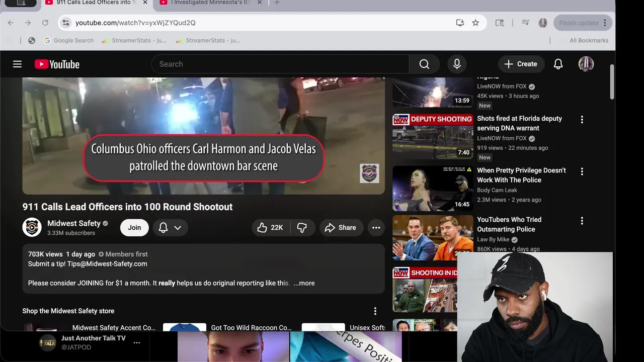Click the main video player
The height and width of the screenshot is (362, 644).
204,136
